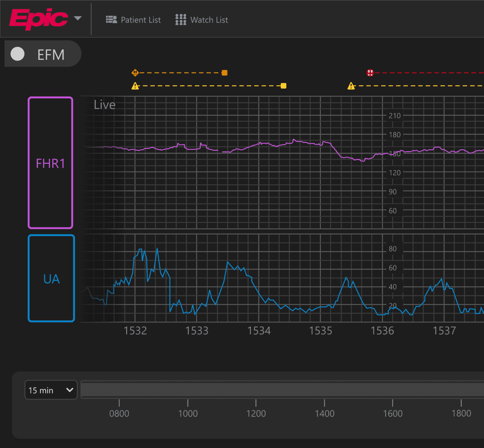
Task: Click the orange diamond alert icon
Action: 135,72
